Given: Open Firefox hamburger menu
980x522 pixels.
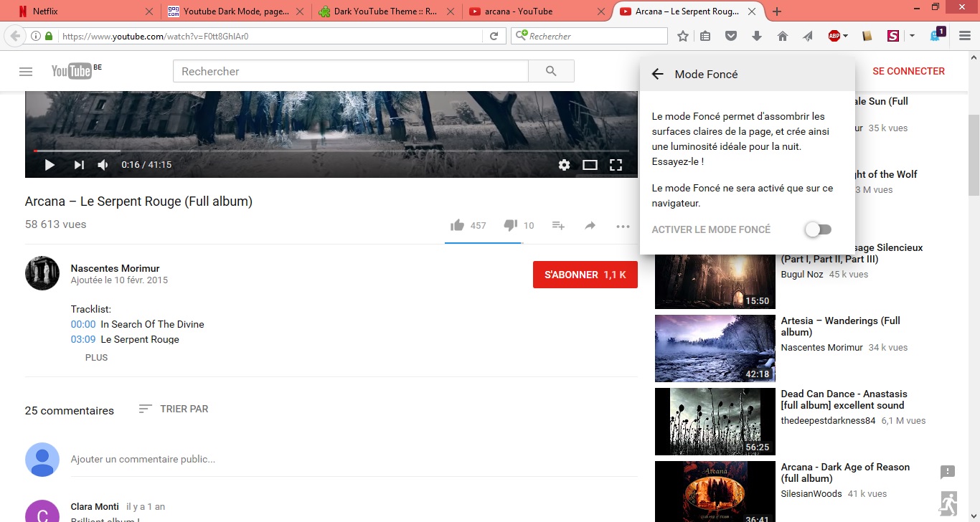Looking at the screenshot, I should (965, 36).
